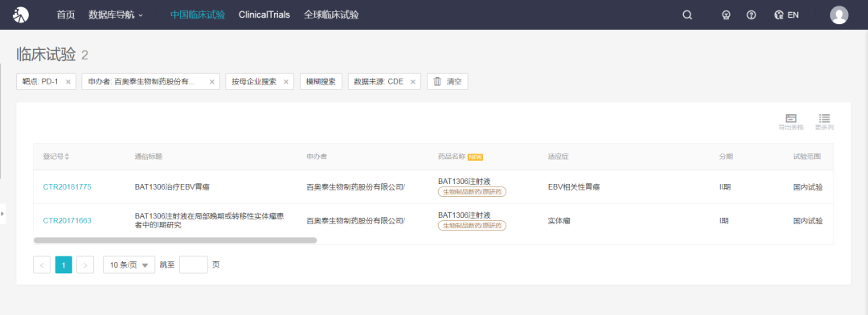The height and width of the screenshot is (315, 868).
Task: Open trial CTR20171663 link
Action: [67, 220]
